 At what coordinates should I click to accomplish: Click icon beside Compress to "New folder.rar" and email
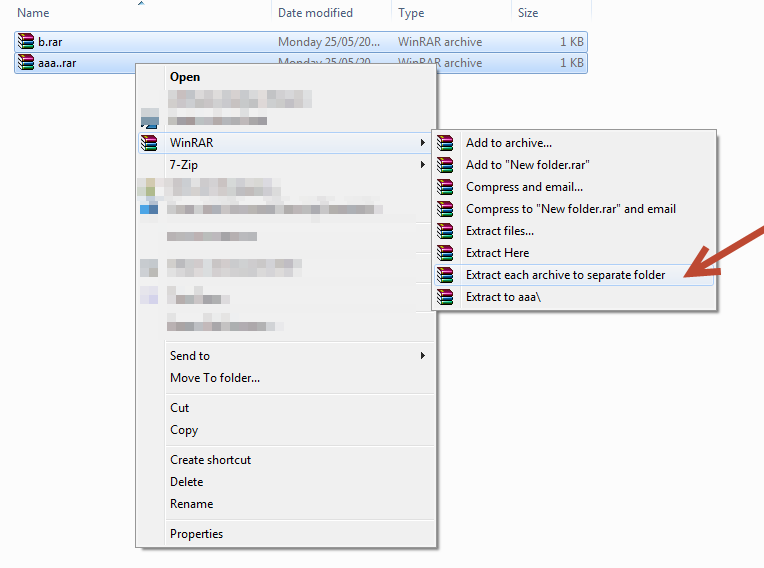(x=445, y=208)
